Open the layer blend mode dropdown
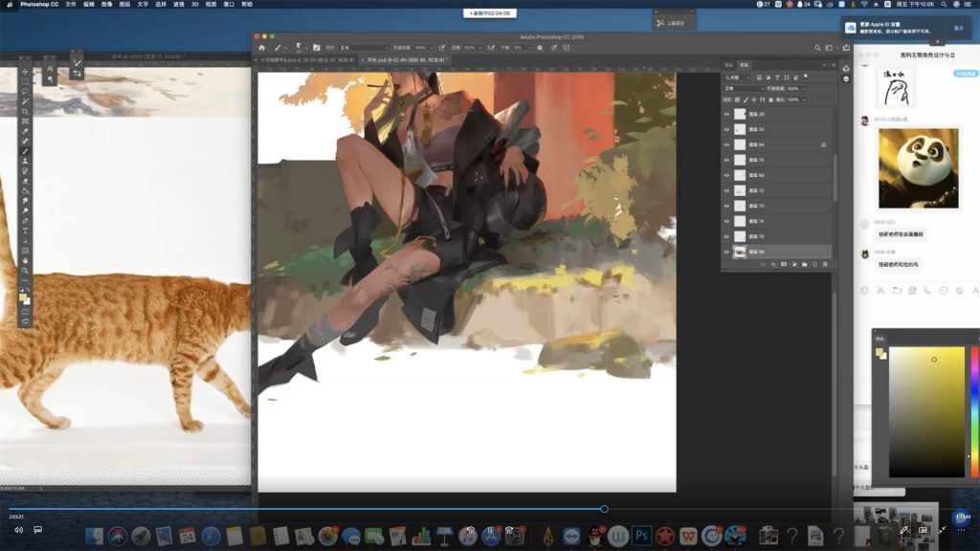The image size is (980, 551). point(744,88)
